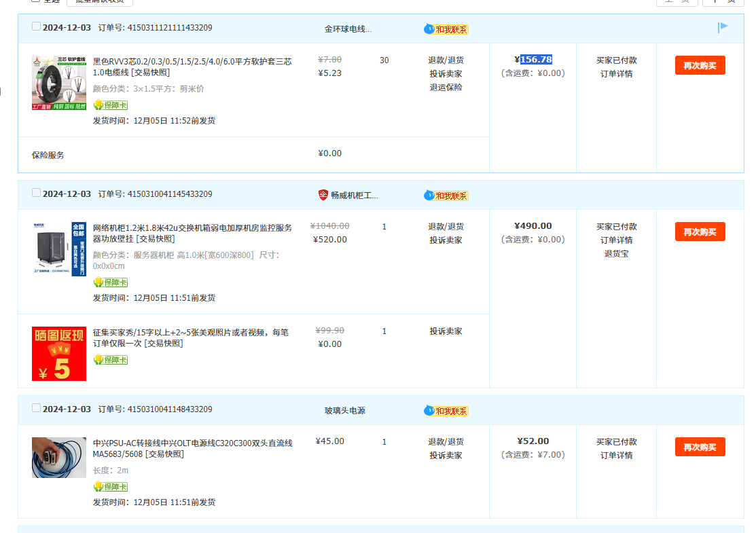Screen dimensions: 756x533
Task: Click the 保障卡 badge under the RVV cable item
Action: (111, 105)
